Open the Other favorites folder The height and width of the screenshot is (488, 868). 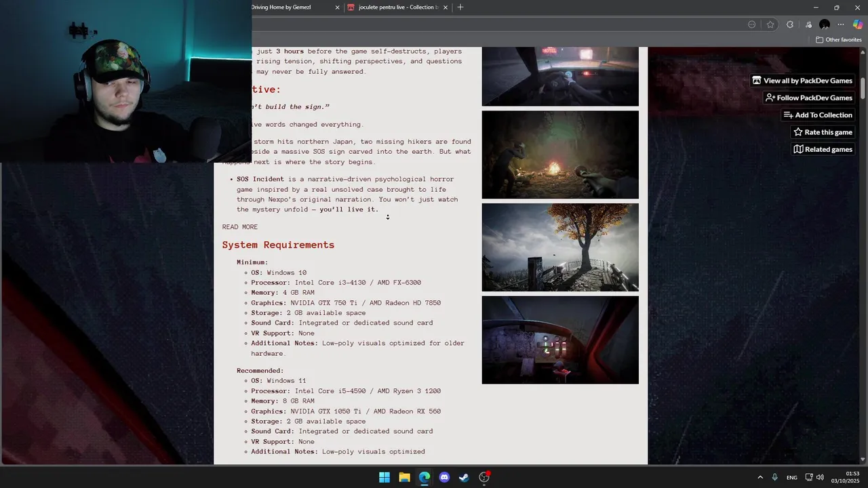click(x=838, y=39)
